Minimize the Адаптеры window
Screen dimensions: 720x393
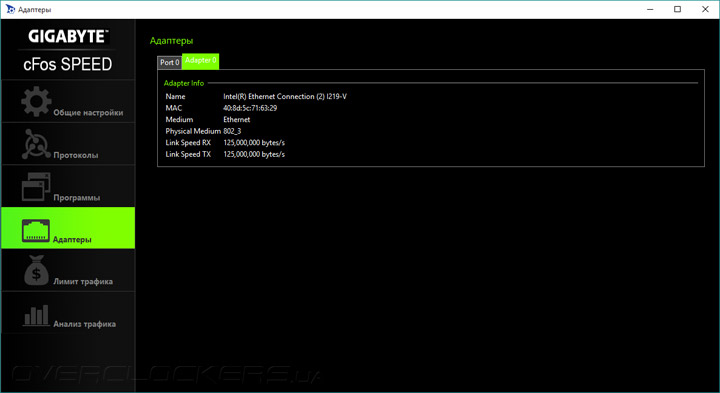[650, 9]
